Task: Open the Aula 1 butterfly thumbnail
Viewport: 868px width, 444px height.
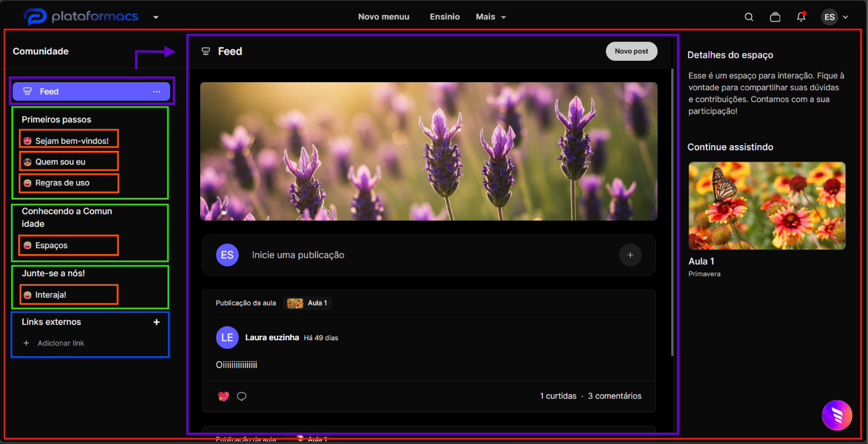Action: click(x=767, y=206)
